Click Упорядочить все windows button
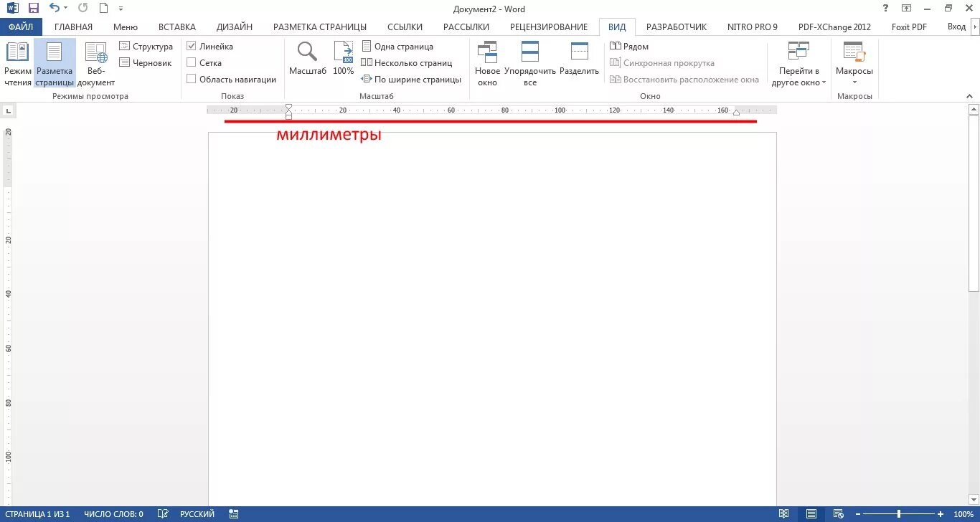 pos(530,65)
